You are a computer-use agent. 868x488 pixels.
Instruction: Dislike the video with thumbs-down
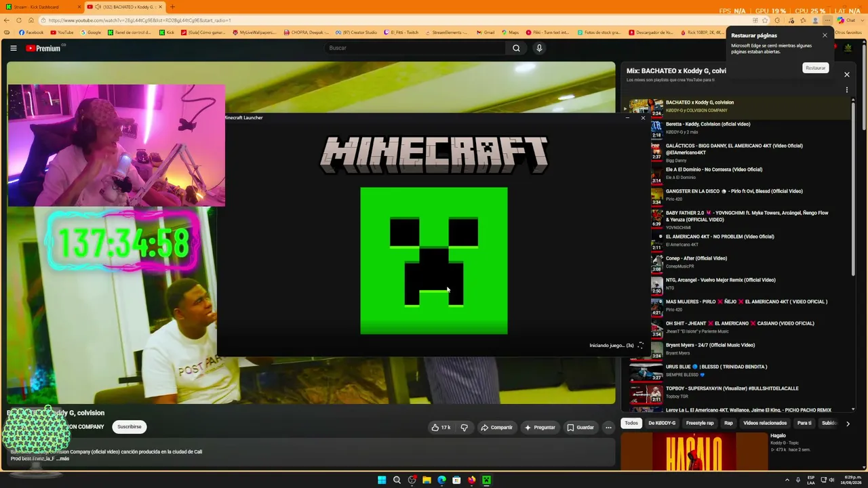click(464, 427)
